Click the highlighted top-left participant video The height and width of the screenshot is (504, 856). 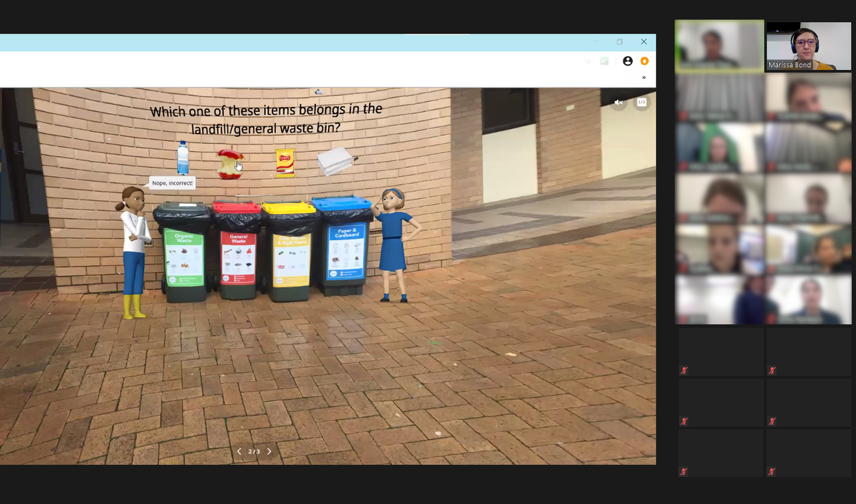(x=719, y=45)
